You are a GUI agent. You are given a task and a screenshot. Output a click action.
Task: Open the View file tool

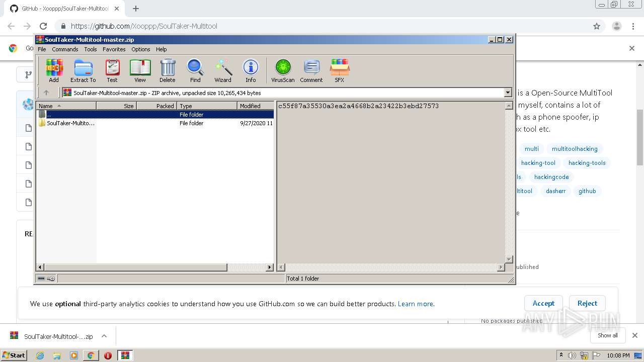[140, 70]
